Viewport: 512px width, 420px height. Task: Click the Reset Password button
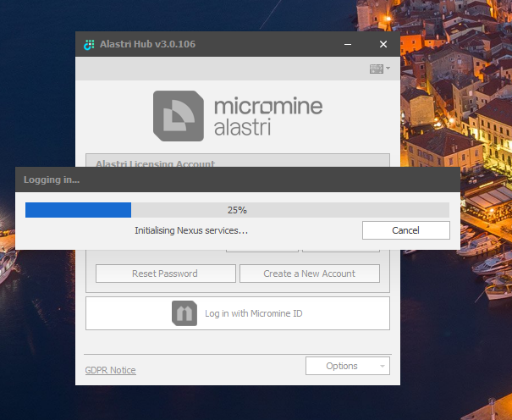(166, 274)
